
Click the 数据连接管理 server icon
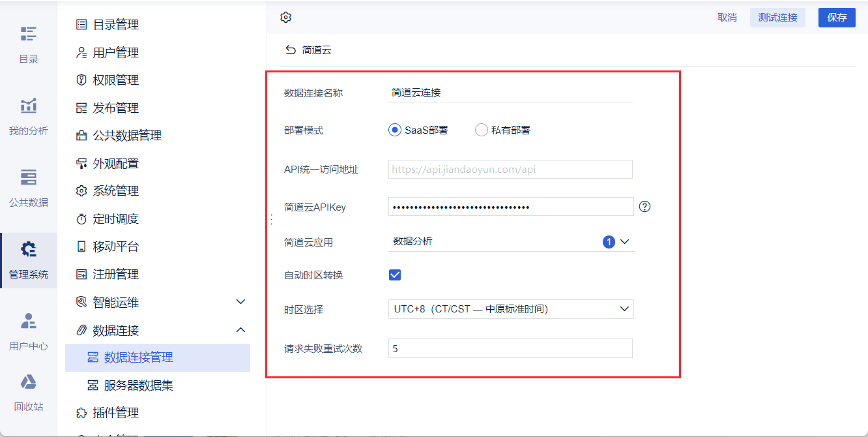pyautogui.click(x=93, y=357)
